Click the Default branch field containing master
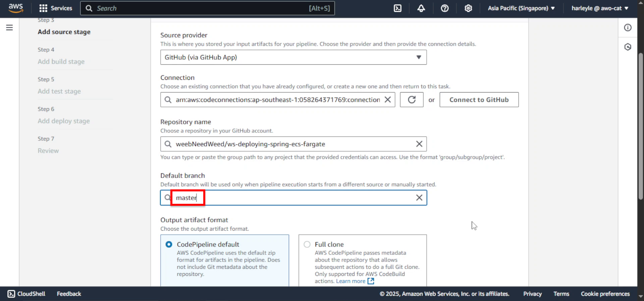Image resolution: width=644 pixels, height=301 pixels. click(x=293, y=198)
